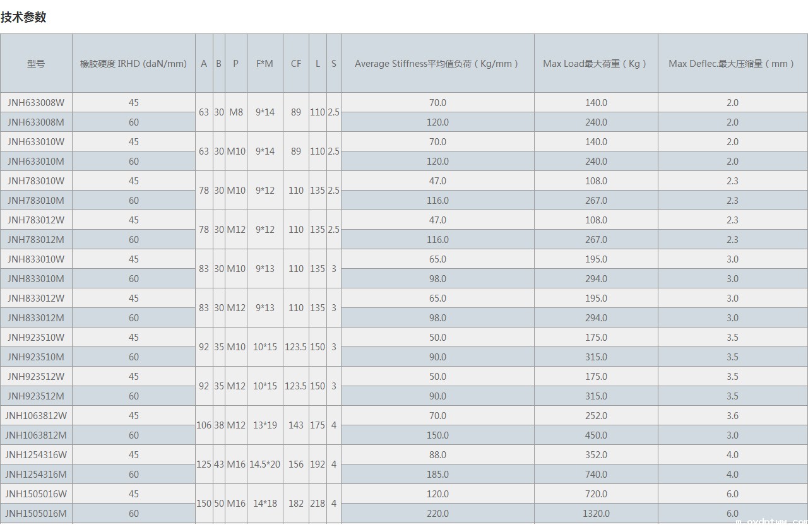Click the 橡胶硬度 IRHD column header
This screenshot has width=808, height=532.
pyautogui.click(x=133, y=64)
